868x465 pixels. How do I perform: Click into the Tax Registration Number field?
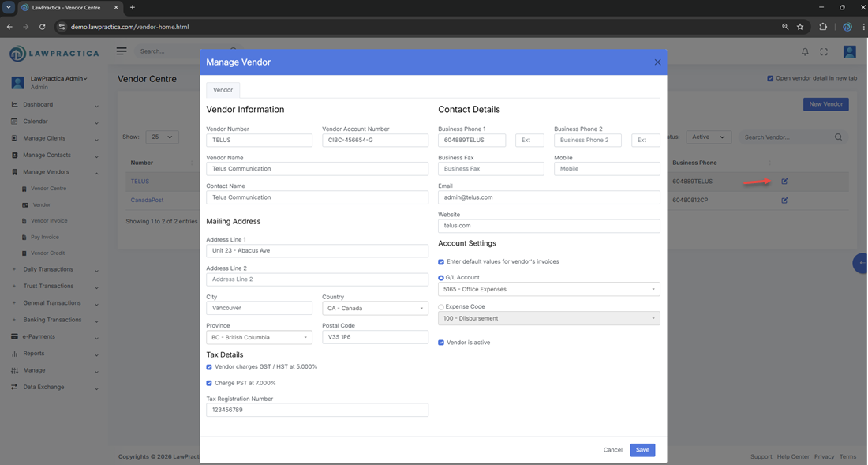(316, 411)
